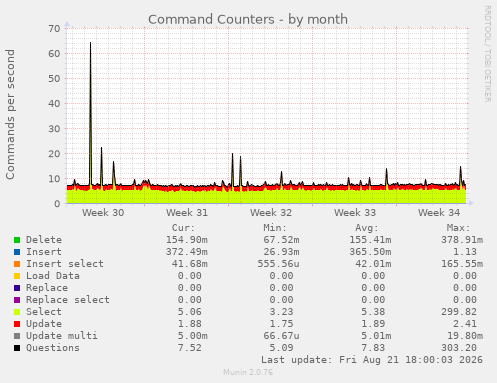
Task: Click the 'Insert select' legend label
Action: pos(65,264)
